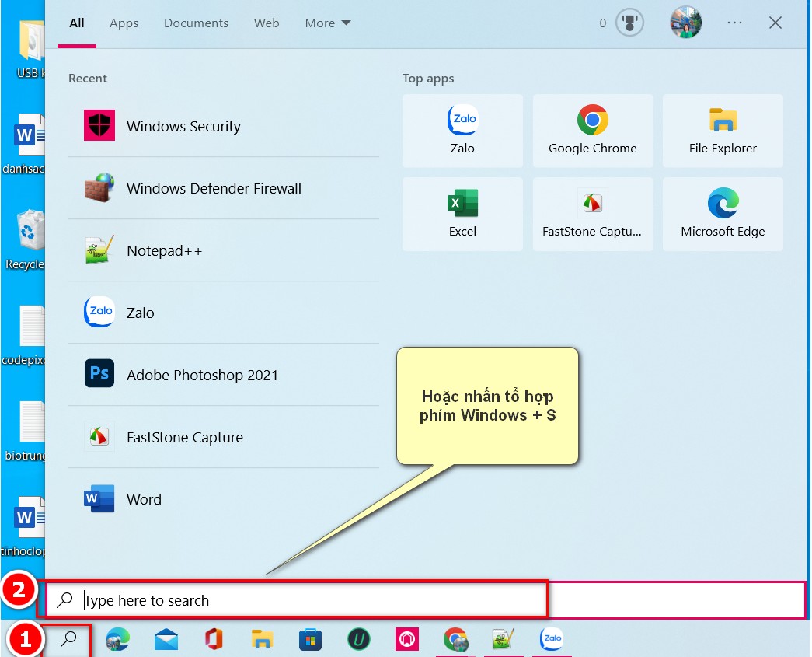Click the user profile avatar picture
This screenshot has width=812, height=657.
tap(685, 23)
